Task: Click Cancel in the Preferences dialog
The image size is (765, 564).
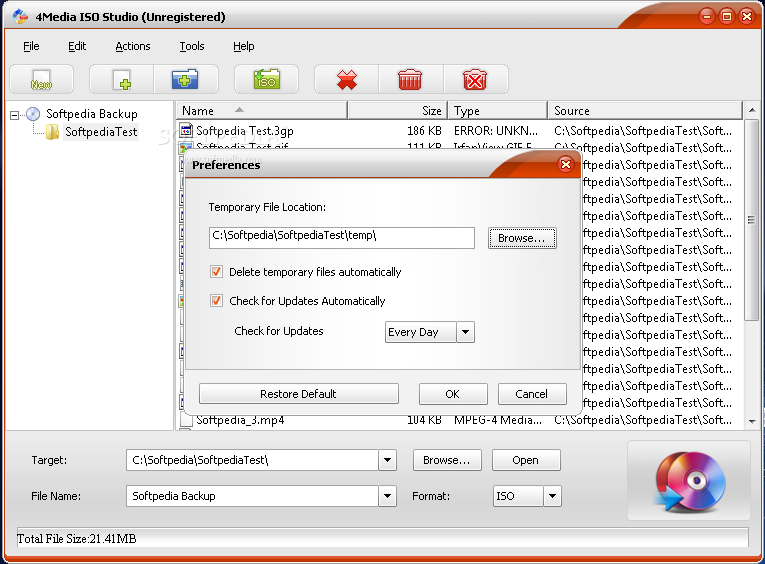Action: point(532,394)
